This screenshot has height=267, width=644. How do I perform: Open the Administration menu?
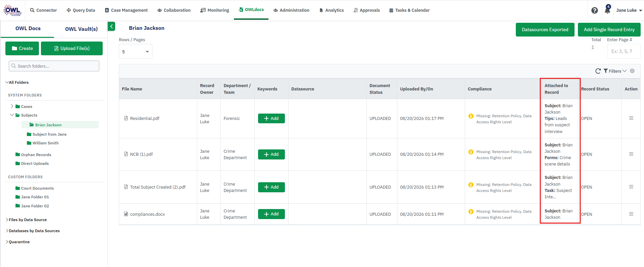coord(291,10)
